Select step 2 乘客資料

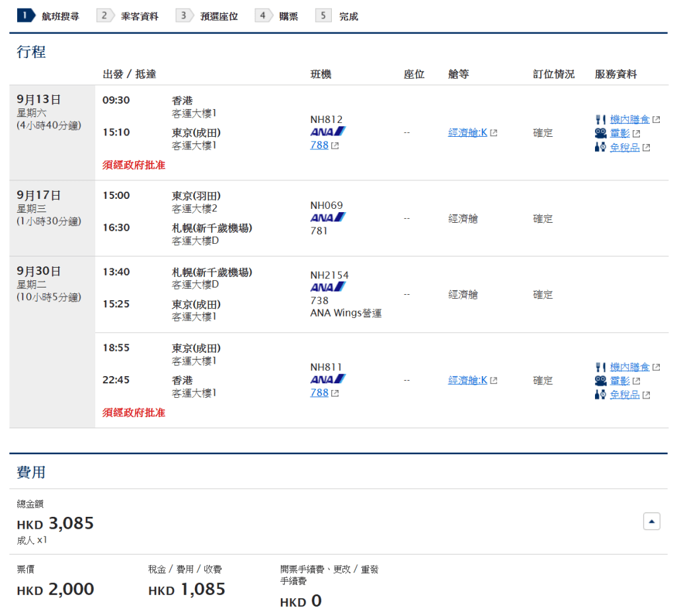click(128, 16)
